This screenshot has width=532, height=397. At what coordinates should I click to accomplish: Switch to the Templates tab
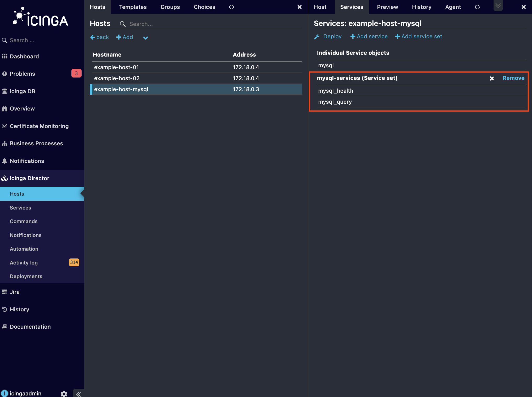[x=133, y=7]
